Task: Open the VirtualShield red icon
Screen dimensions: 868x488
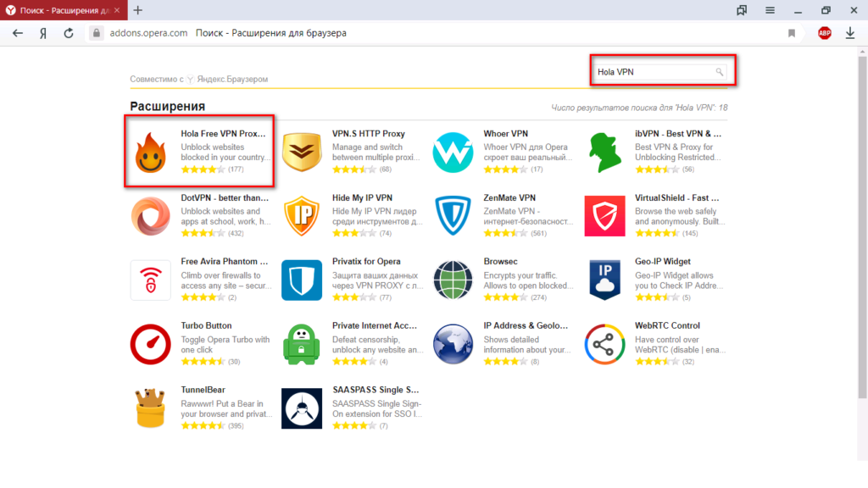Action: pyautogui.click(x=604, y=216)
